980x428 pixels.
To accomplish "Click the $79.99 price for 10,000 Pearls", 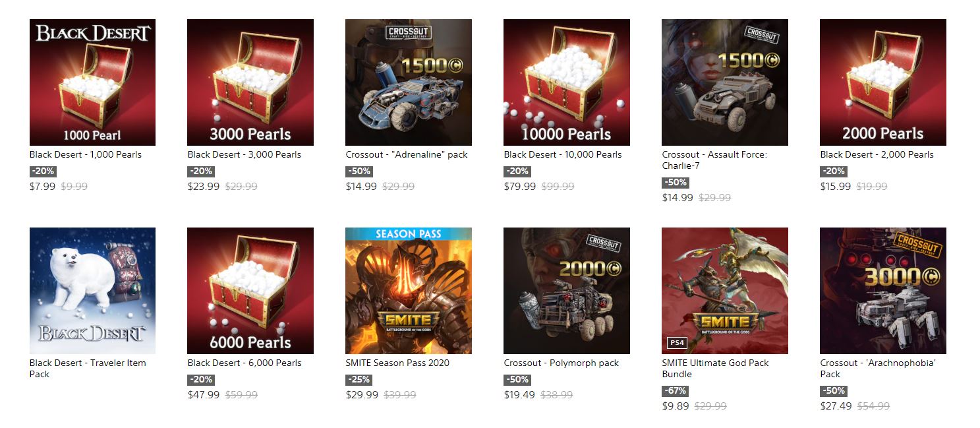I will pyautogui.click(x=520, y=187).
